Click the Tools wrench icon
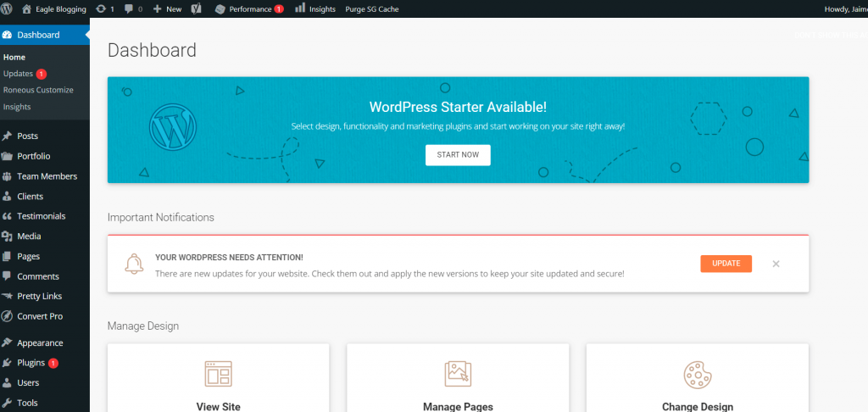The image size is (868, 412). click(x=7, y=403)
